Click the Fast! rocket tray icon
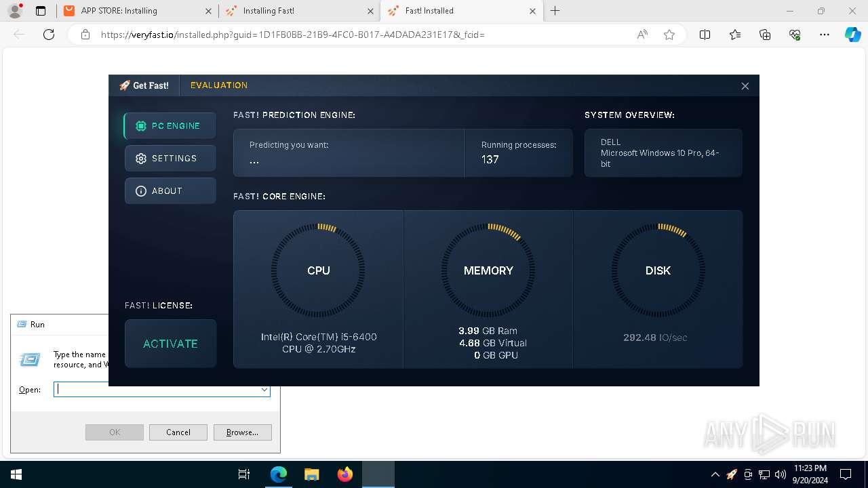Viewport: 868px width, 488px height. [732, 474]
